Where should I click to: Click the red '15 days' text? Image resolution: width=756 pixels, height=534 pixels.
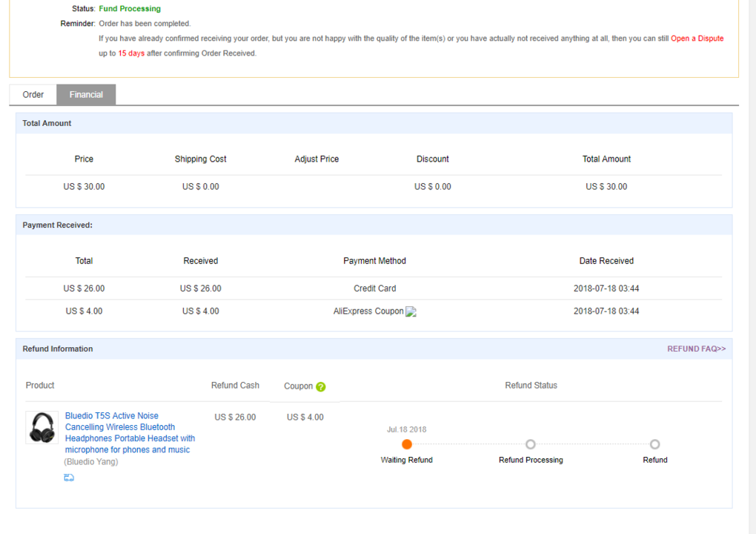pyautogui.click(x=131, y=53)
